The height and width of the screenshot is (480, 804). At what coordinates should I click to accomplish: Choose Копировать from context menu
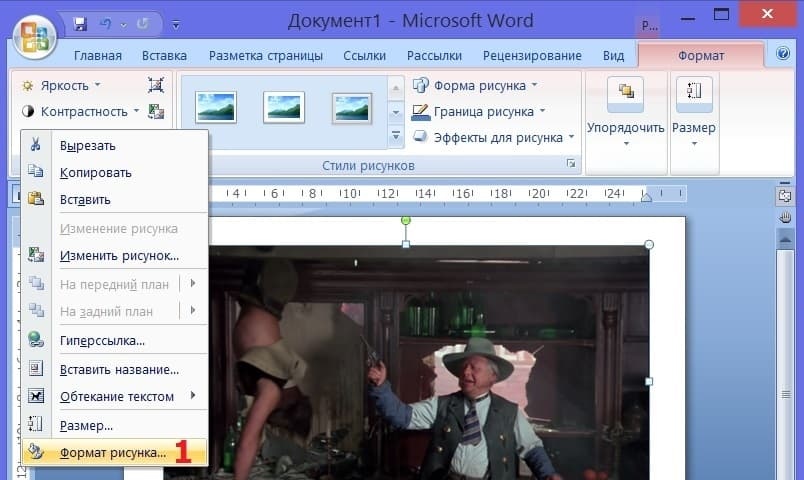(115, 173)
